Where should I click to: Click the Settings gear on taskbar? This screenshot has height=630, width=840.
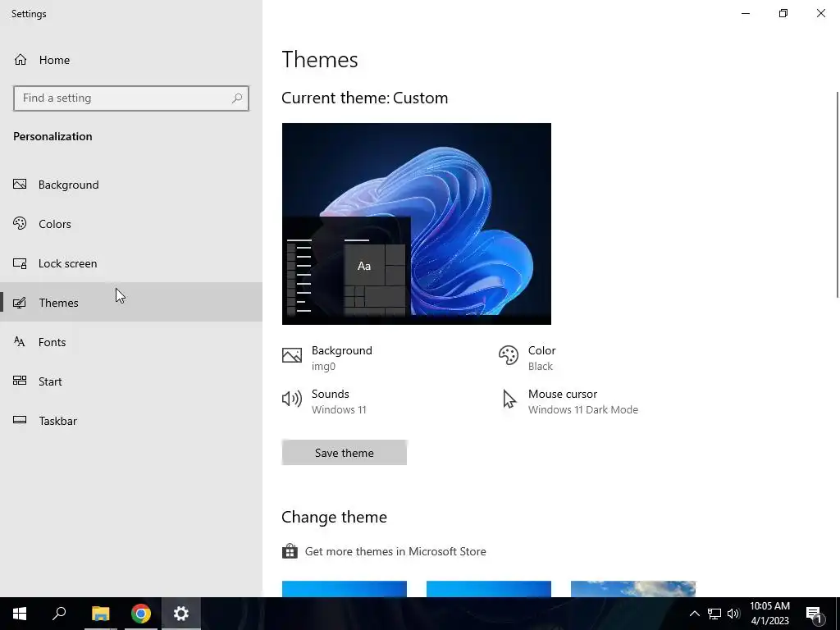click(x=181, y=614)
